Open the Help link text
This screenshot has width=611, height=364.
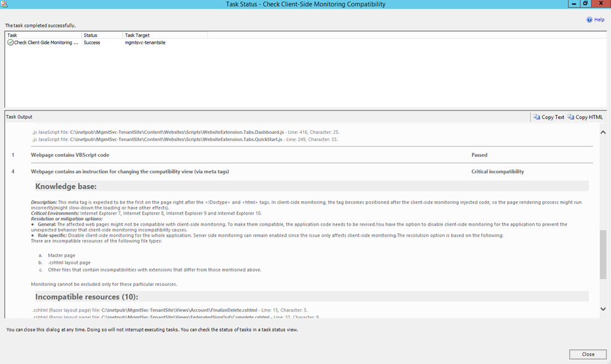tap(599, 20)
